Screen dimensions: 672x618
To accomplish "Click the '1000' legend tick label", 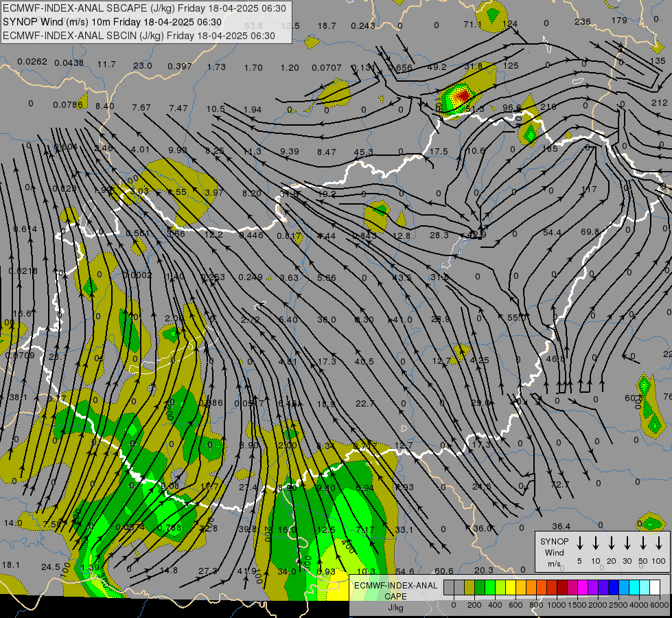I will point(557,605).
